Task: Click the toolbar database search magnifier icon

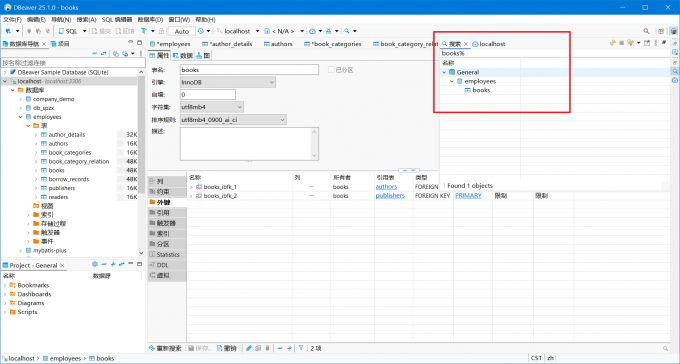Action: pos(347,31)
